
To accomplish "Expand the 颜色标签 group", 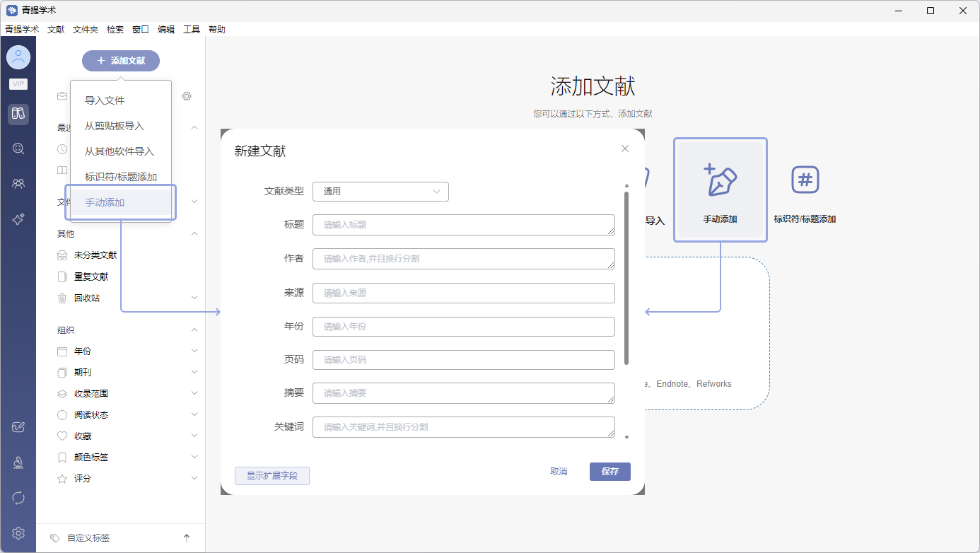I will [x=194, y=457].
